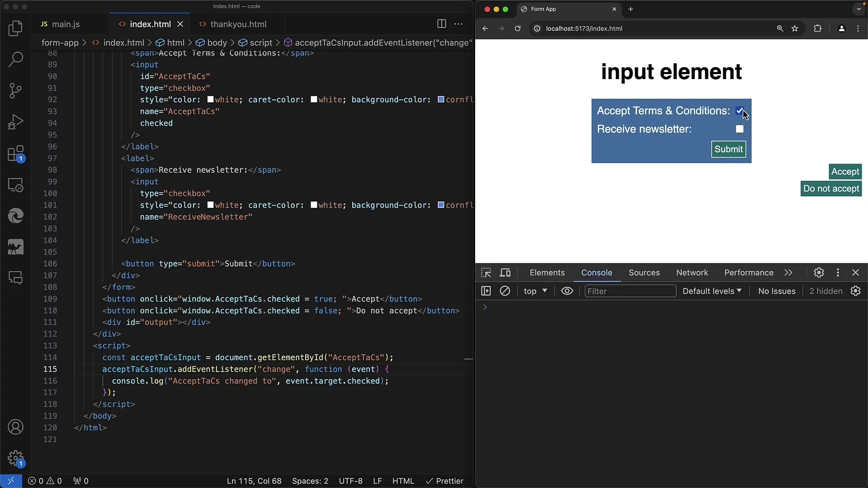868x488 pixels.
Task: Click the Submit button in form
Action: [728, 148]
